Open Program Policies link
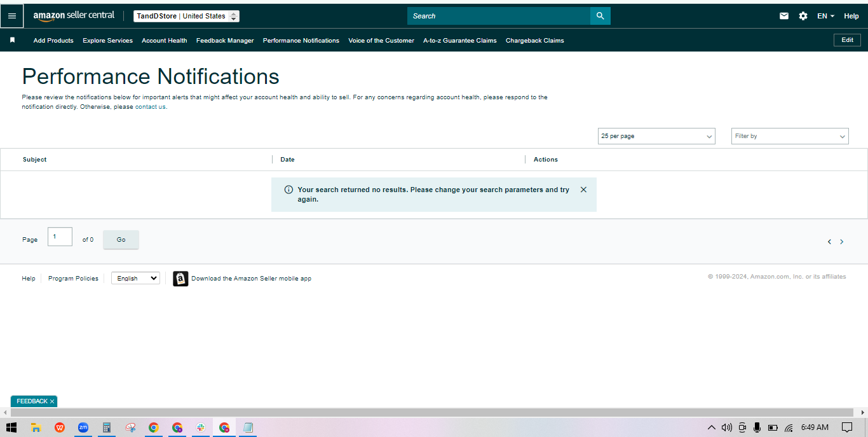868x437 pixels. pyautogui.click(x=73, y=279)
